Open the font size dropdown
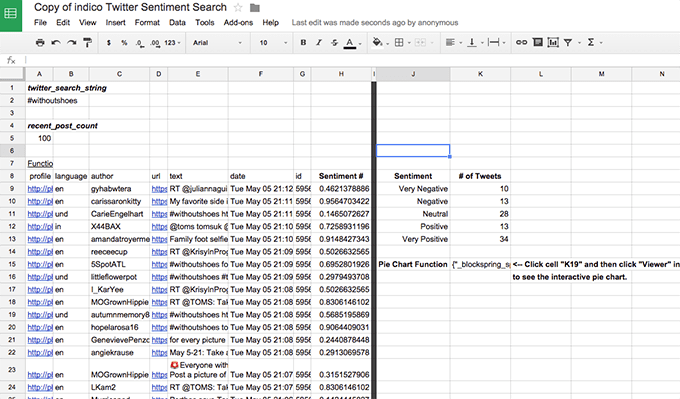Screen dimensions: 680x399 coord(273,43)
